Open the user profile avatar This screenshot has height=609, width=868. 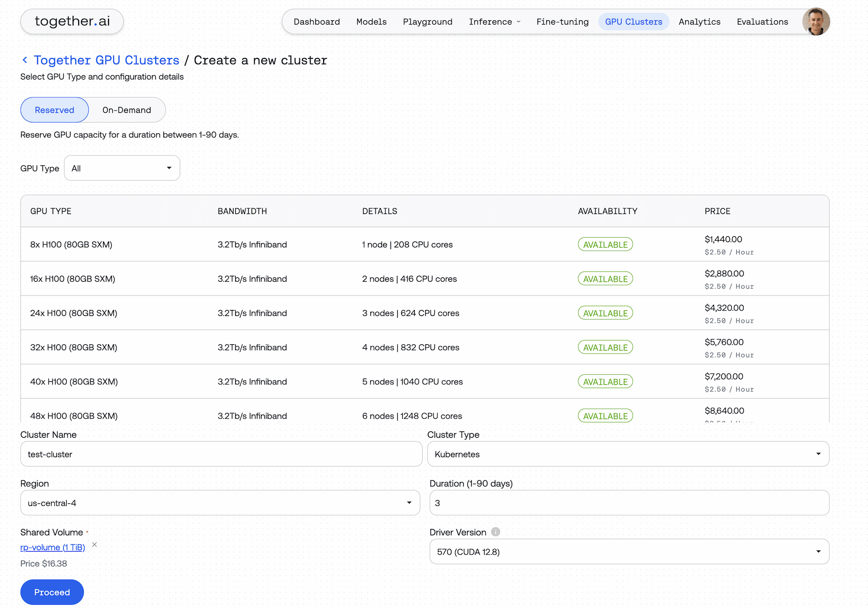coord(815,22)
